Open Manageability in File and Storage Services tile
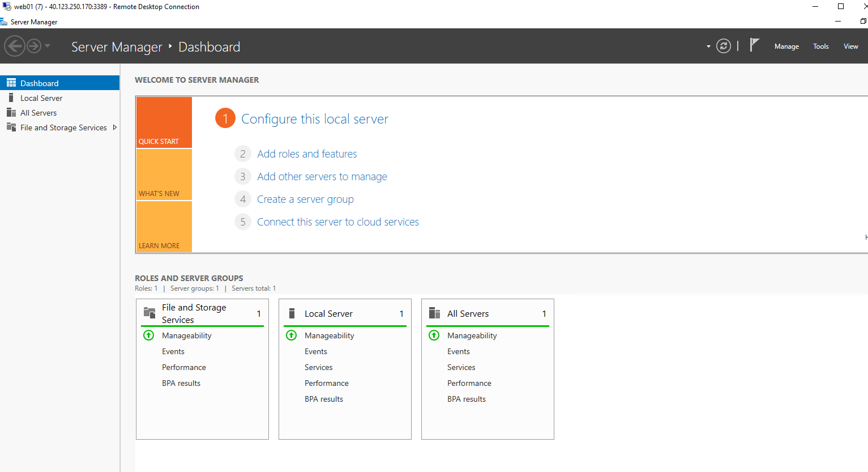868x472 pixels. (x=187, y=335)
